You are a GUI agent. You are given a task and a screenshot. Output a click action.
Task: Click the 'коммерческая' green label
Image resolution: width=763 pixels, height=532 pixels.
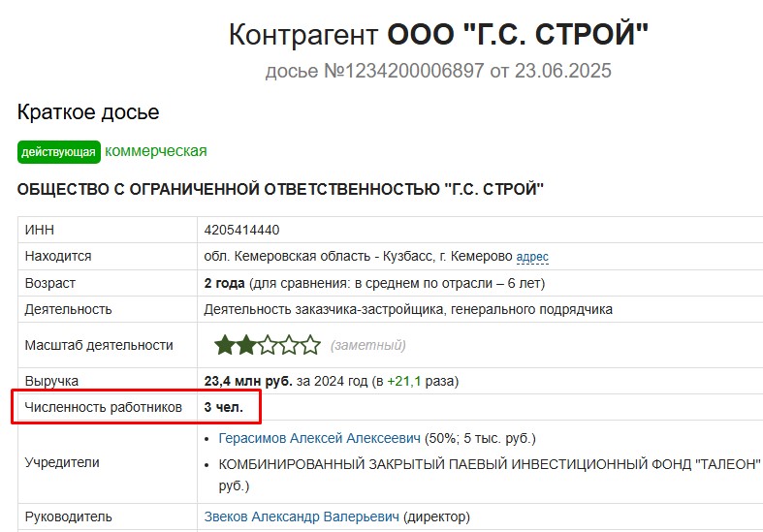(x=156, y=151)
